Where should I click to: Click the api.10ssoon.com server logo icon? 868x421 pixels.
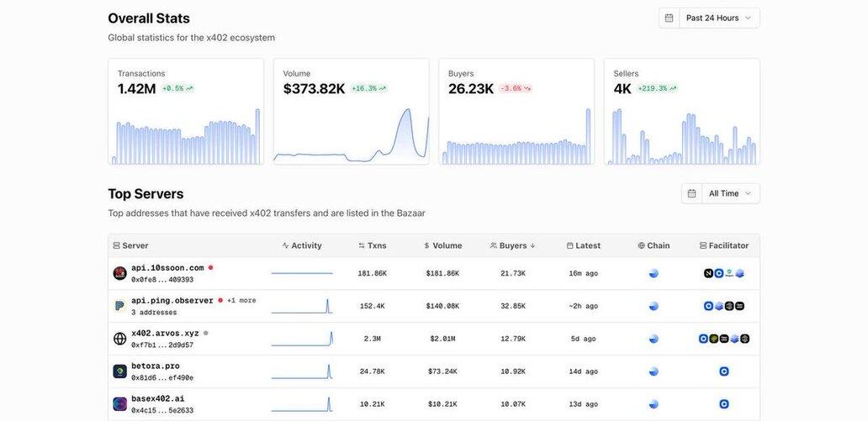[120, 273]
